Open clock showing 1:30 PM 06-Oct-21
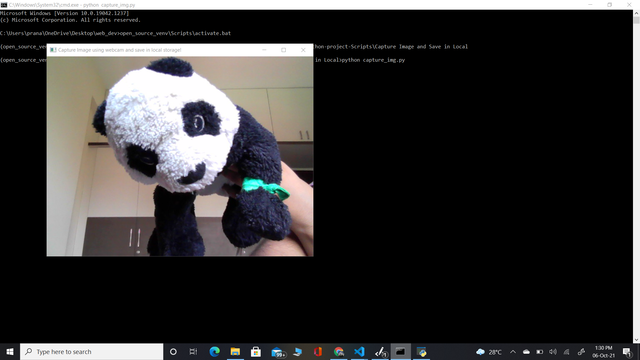 pyautogui.click(x=603, y=352)
